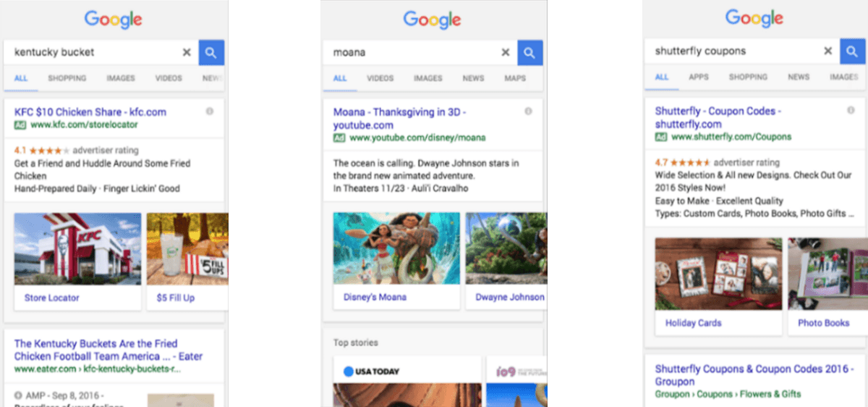
Task: Open the Disney's Moana image card
Action: click(x=396, y=261)
